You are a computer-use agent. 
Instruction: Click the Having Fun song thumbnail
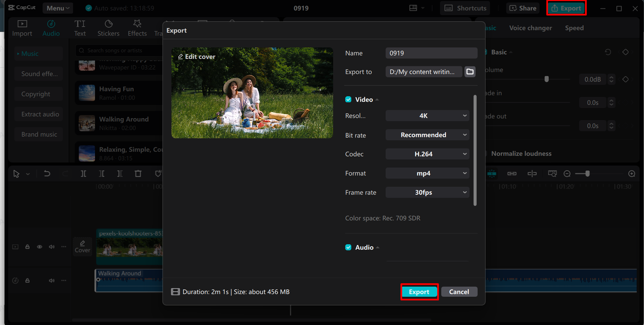[87, 93]
